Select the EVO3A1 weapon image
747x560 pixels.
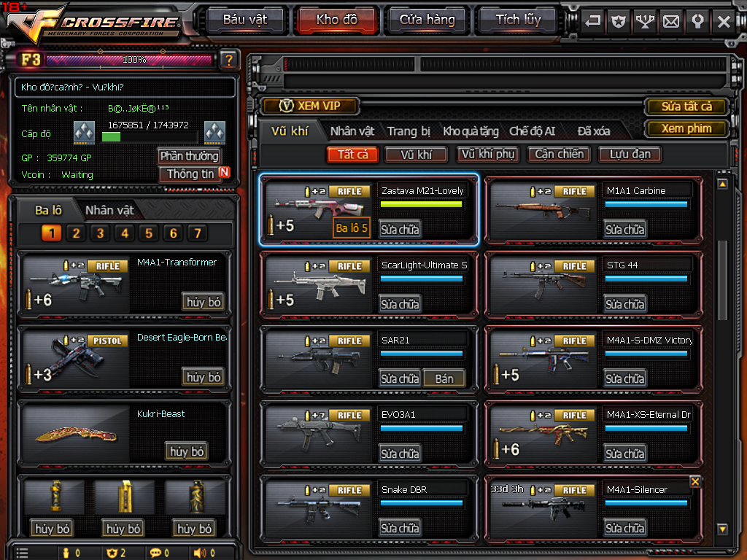(318, 434)
